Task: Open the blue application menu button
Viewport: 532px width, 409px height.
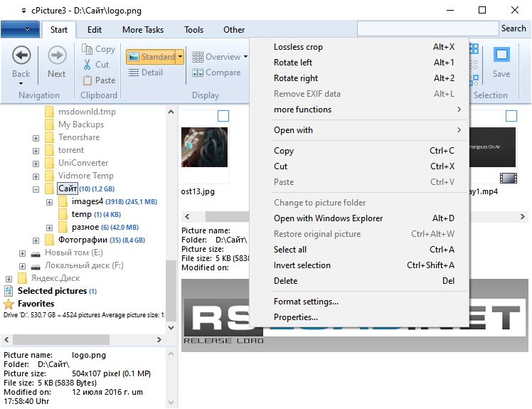Action: 21,29
